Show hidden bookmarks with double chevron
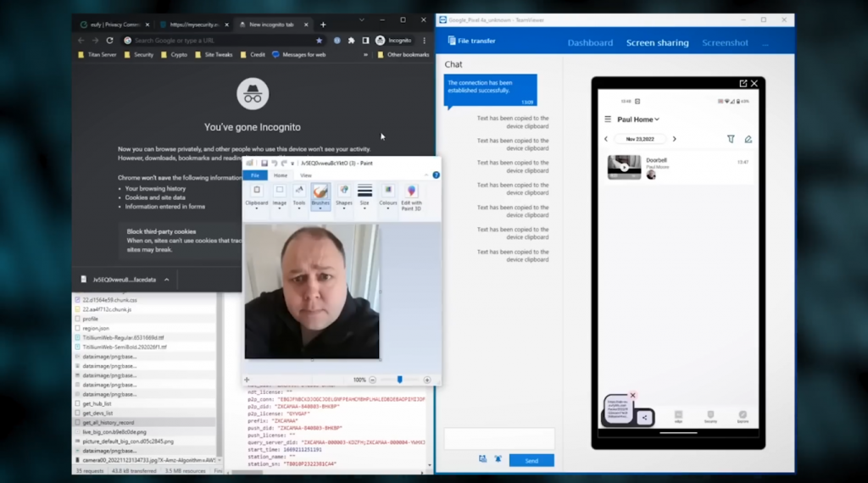The image size is (868, 483). click(x=365, y=55)
